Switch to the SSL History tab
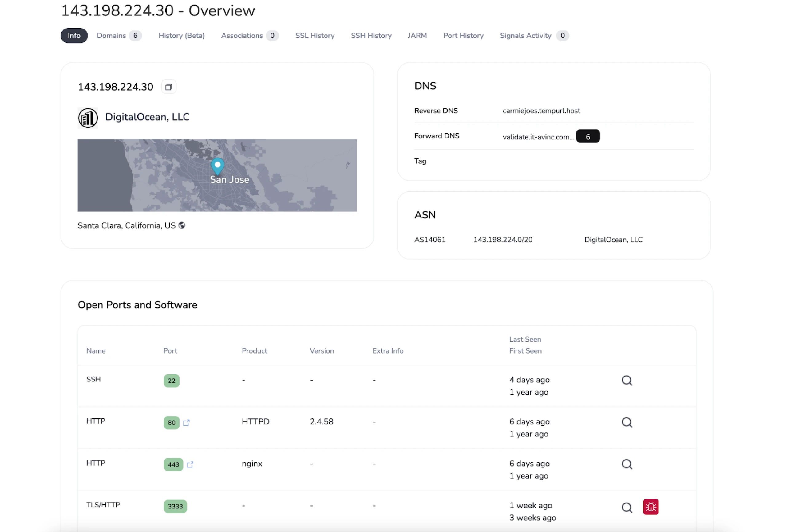Viewport: 787px width, 532px height. click(315, 36)
